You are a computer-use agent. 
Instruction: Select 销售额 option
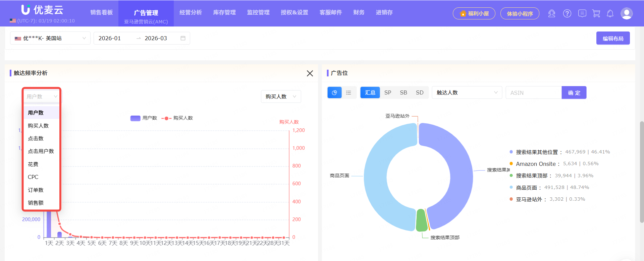(x=42, y=203)
